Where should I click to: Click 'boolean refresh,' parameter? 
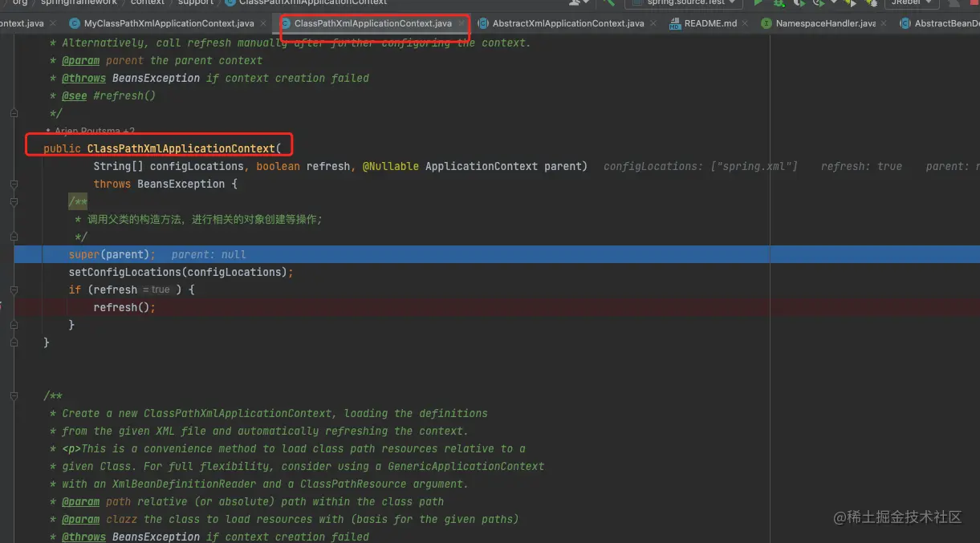(306, 166)
